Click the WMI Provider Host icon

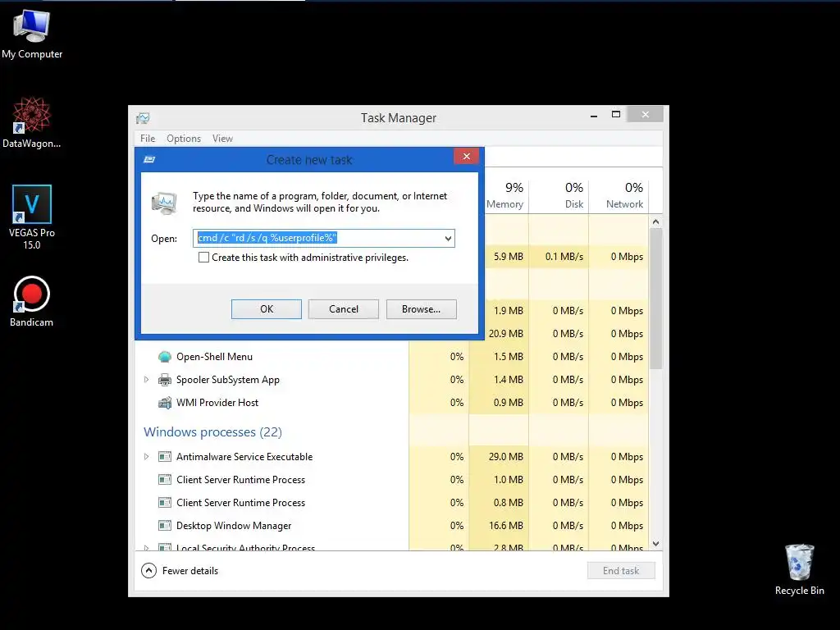[x=164, y=403]
